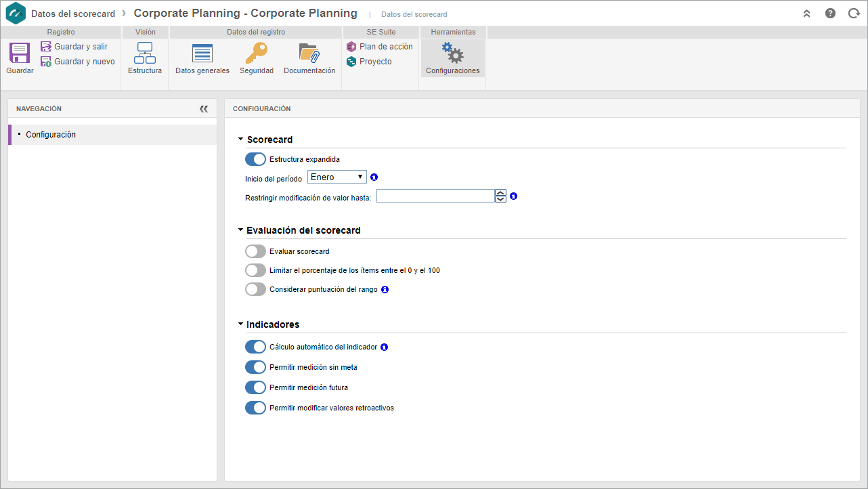Enable Considerar puntuación del rango switch
868x489 pixels.
pos(255,289)
